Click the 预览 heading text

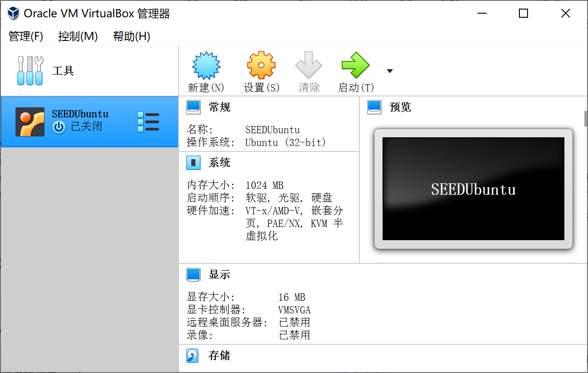click(400, 107)
